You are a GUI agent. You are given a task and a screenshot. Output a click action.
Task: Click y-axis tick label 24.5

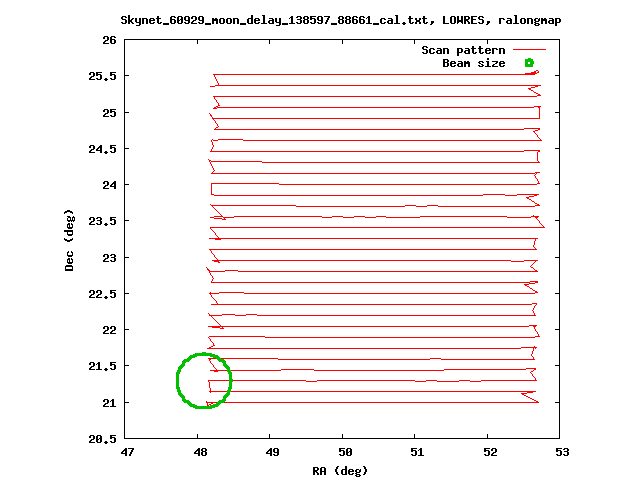(x=102, y=149)
